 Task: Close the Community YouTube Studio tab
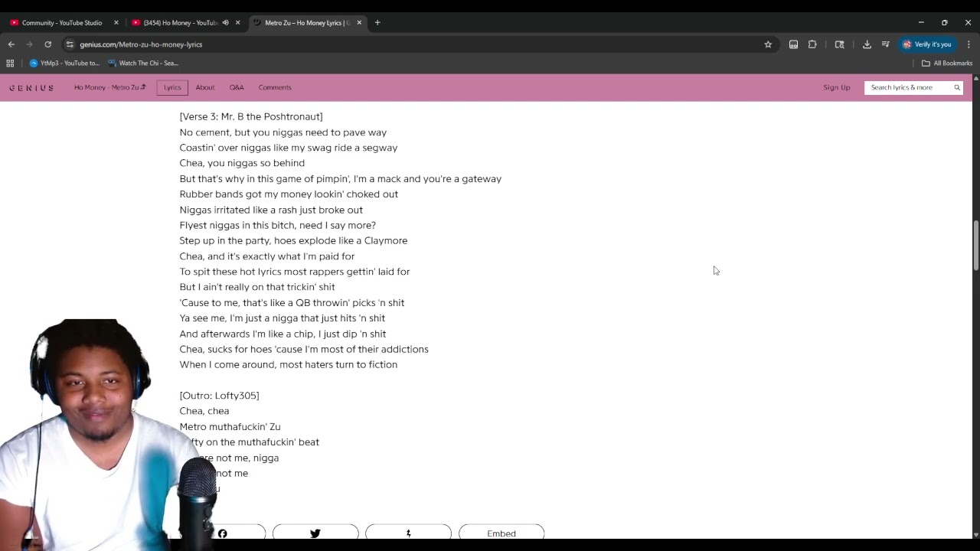[x=116, y=22]
